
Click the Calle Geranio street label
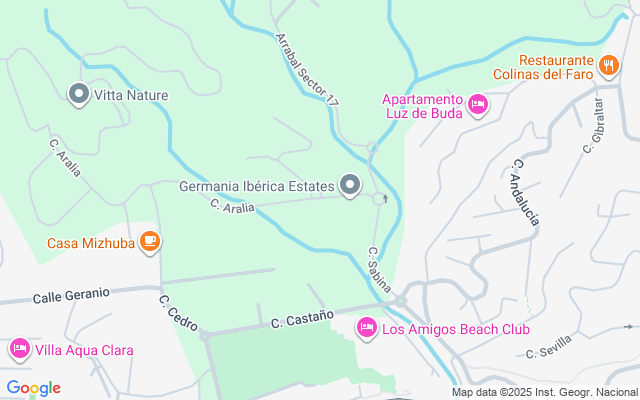click(71, 296)
